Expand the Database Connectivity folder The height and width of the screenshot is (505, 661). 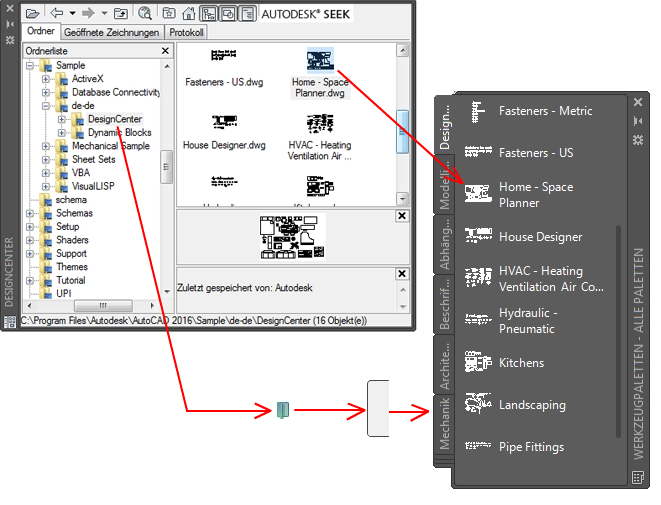pyautogui.click(x=46, y=93)
